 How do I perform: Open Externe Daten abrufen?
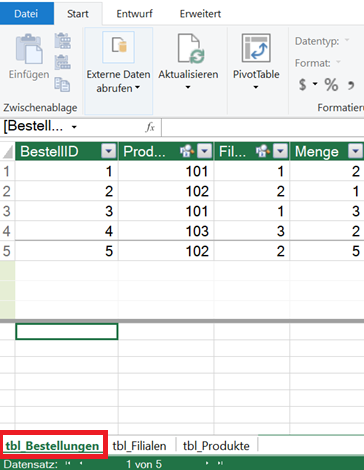[118, 71]
